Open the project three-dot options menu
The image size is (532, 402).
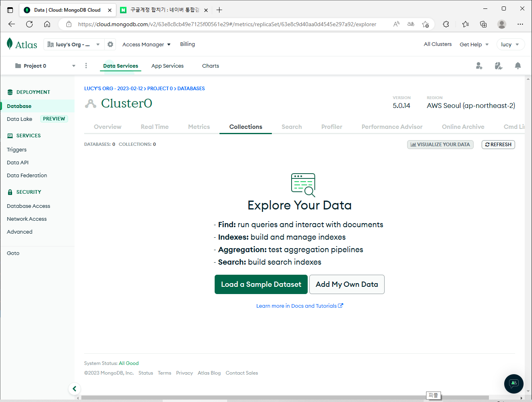(x=86, y=66)
